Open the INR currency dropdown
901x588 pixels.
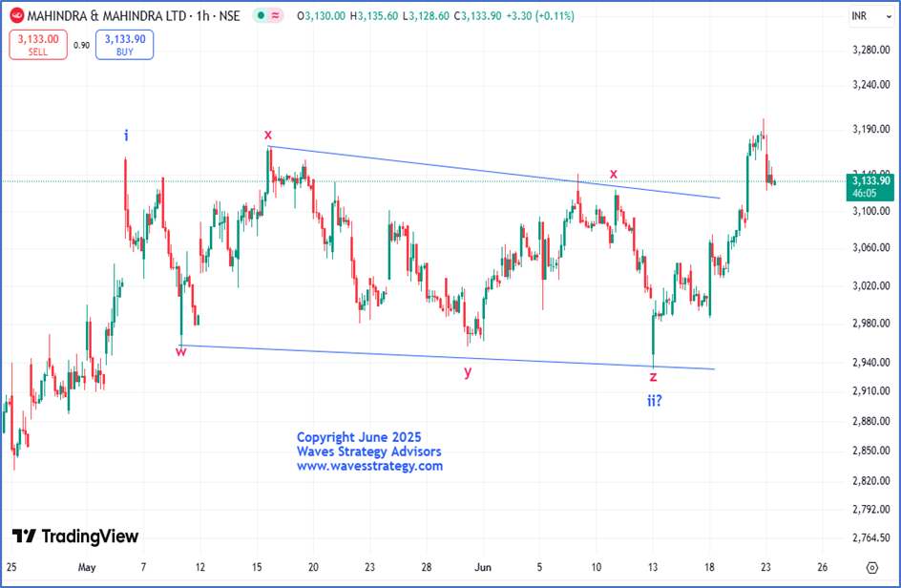(x=871, y=16)
